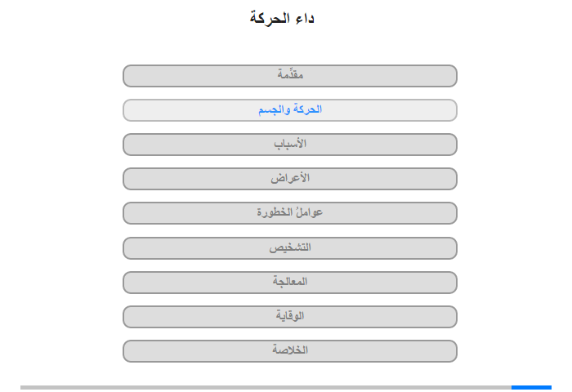Open the Prevention menu entry
Image resolution: width=572 pixels, height=392 pixels.
[290, 317]
